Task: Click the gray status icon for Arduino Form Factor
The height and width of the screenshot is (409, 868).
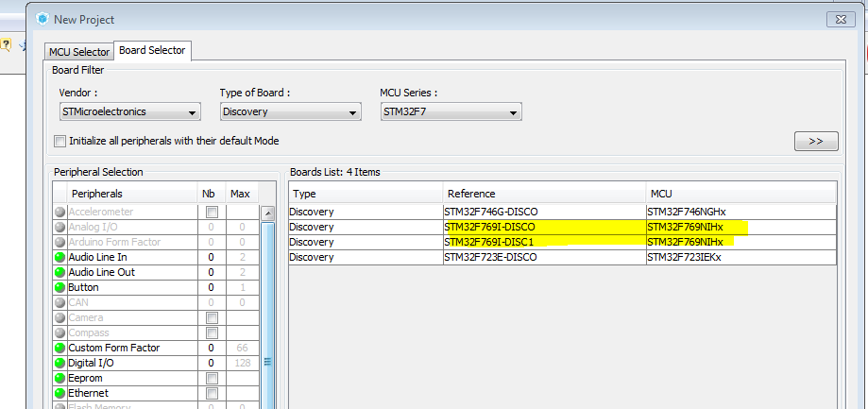Action: (60, 242)
